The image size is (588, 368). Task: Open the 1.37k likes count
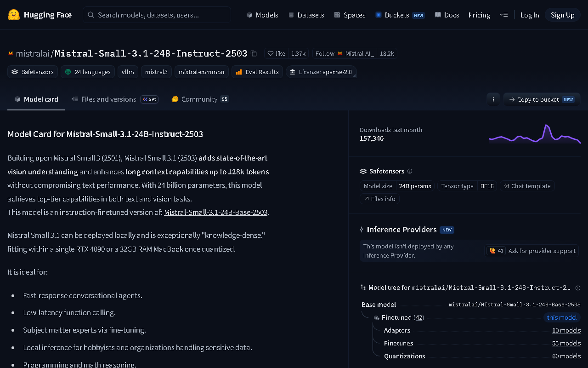[x=299, y=53]
